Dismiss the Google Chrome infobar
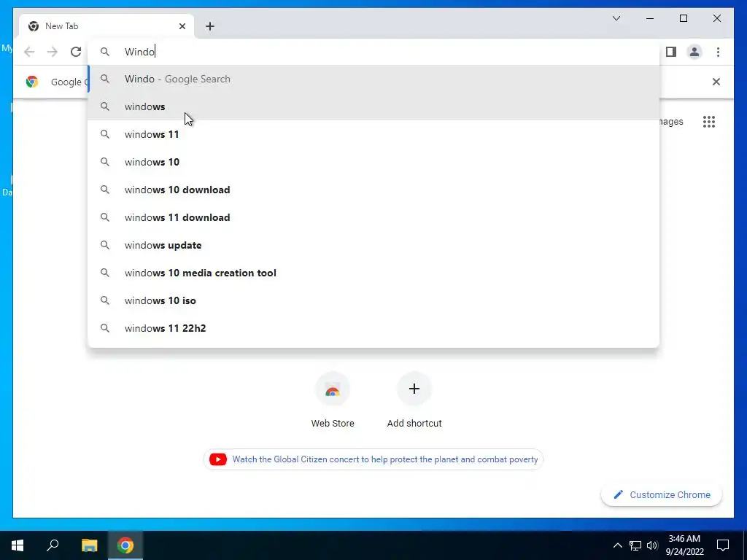The height and width of the screenshot is (560, 747). [x=716, y=82]
